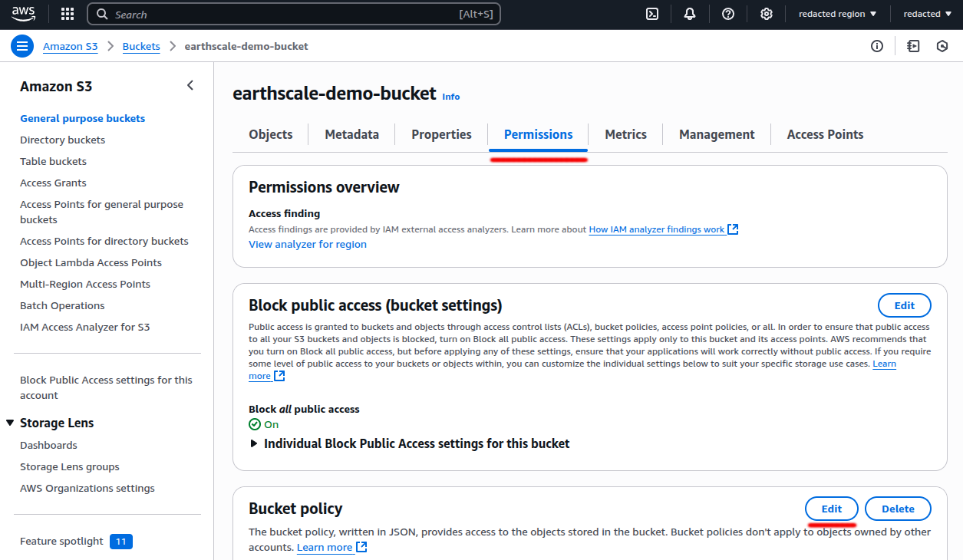Open the panel icon beside the breadcrumb info icon

(x=913, y=46)
